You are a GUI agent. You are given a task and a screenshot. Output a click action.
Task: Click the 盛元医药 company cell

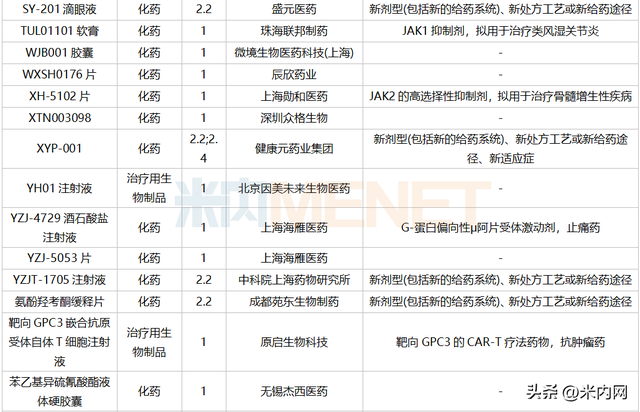click(x=294, y=9)
